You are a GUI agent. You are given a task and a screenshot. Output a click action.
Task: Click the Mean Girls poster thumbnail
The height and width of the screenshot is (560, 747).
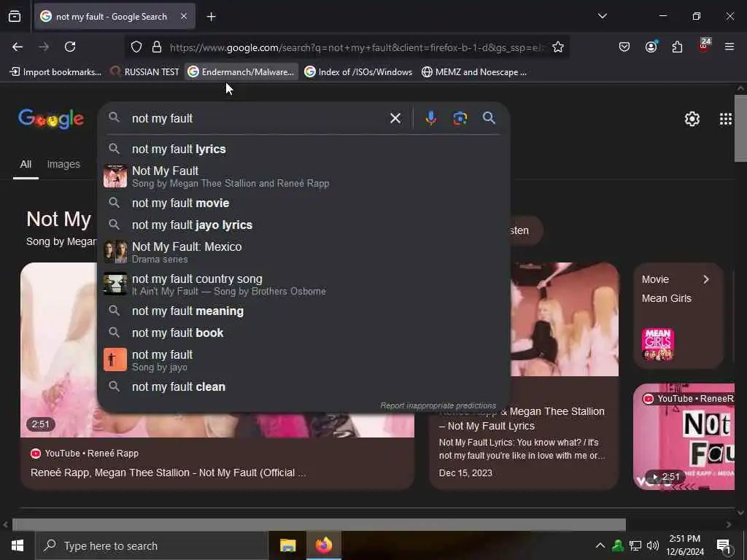coord(657,344)
